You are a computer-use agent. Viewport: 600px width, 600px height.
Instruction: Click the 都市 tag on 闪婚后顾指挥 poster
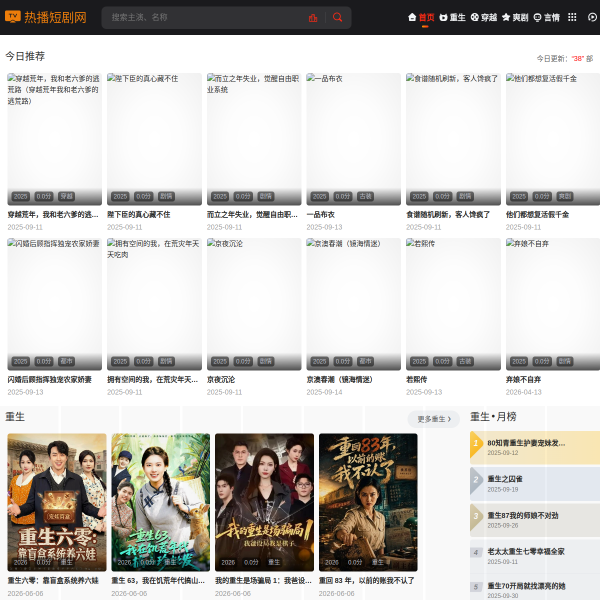66,361
